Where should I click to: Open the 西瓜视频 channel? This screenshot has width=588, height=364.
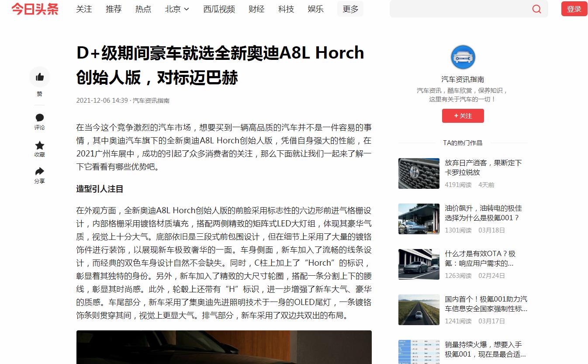[219, 9]
